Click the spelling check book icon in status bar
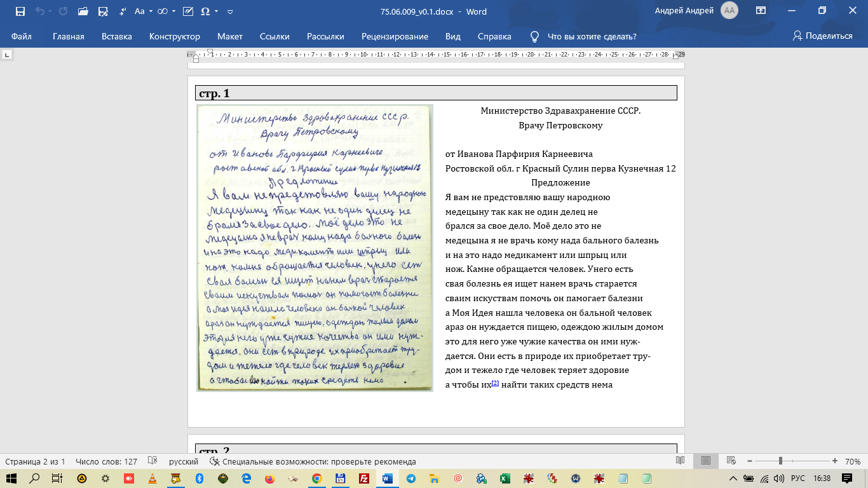 tap(153, 461)
